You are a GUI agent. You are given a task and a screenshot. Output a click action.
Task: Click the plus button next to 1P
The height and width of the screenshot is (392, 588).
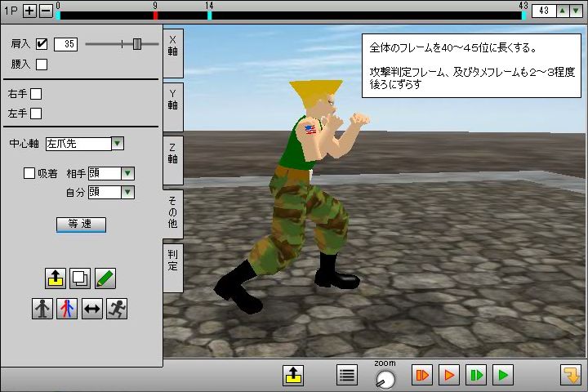(29, 11)
